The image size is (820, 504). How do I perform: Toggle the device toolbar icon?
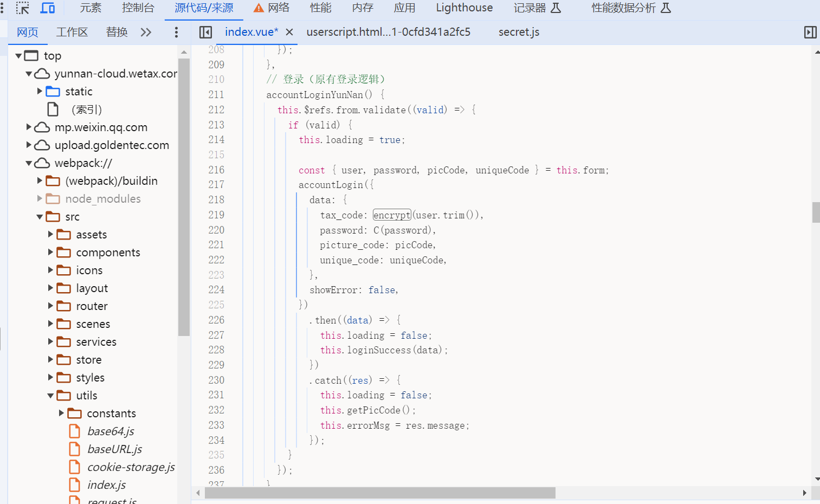point(48,8)
